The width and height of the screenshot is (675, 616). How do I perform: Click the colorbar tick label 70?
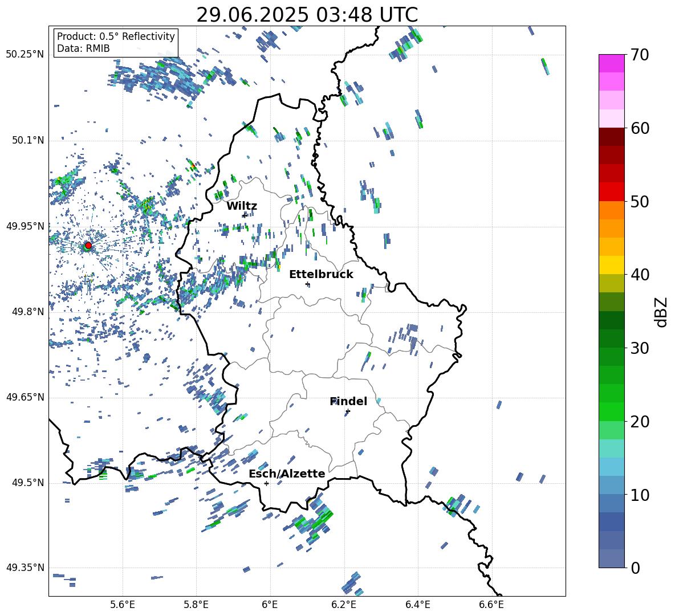tap(640, 55)
